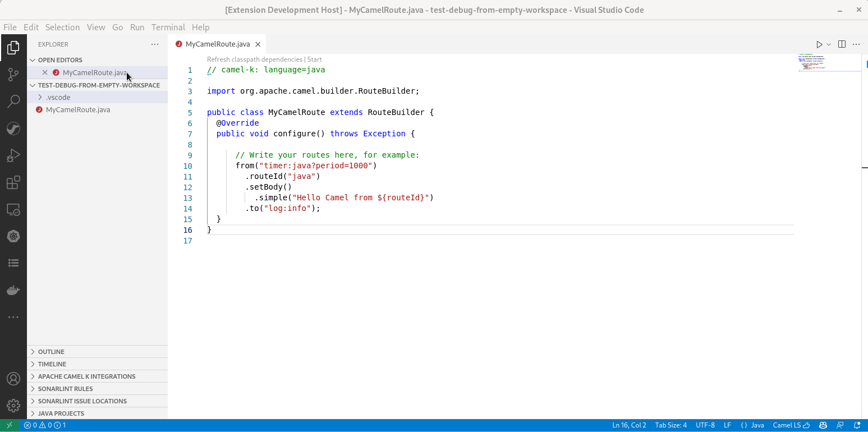Expand the .vscode folder
The image size is (868, 432).
[59, 97]
